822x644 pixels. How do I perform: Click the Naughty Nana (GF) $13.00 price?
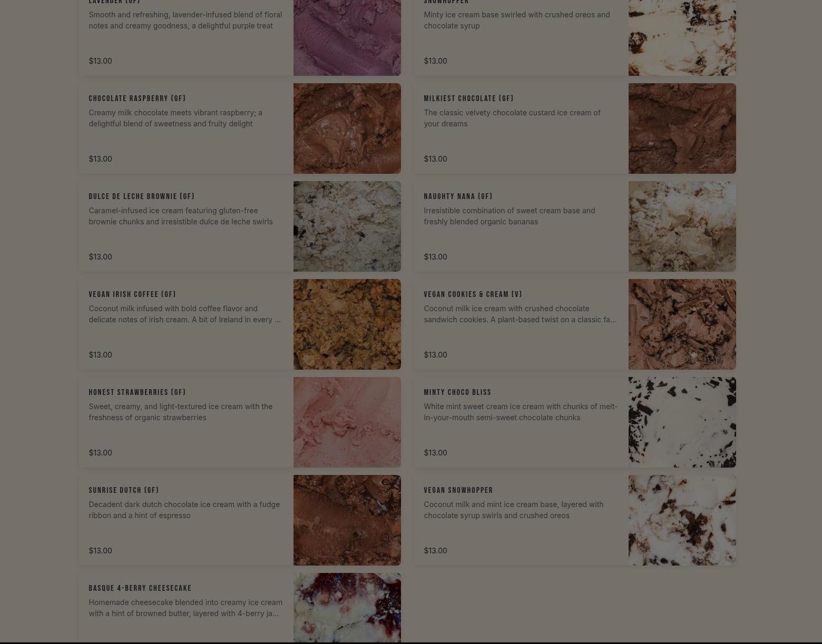point(435,257)
